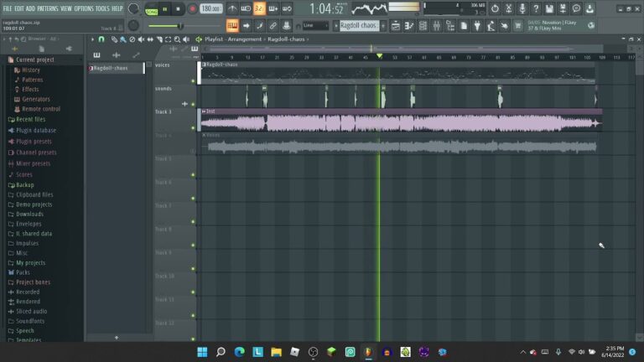Open the help question mark icon
This screenshot has width=644, height=362.
coord(536,8)
